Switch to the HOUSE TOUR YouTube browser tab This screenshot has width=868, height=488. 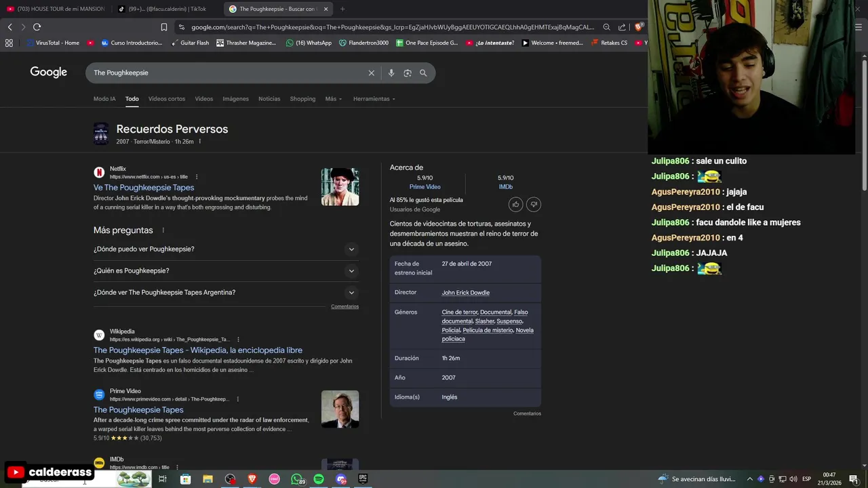point(56,9)
